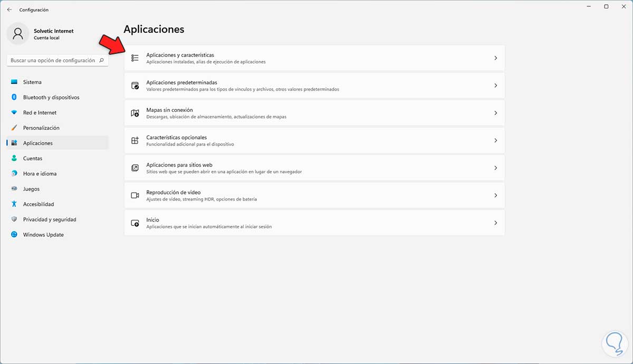Click the search magnifier icon
Viewport: 633px width, 364px height.
tap(102, 61)
